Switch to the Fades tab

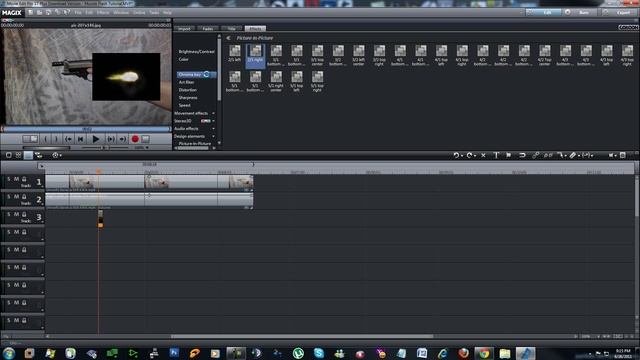click(x=208, y=29)
